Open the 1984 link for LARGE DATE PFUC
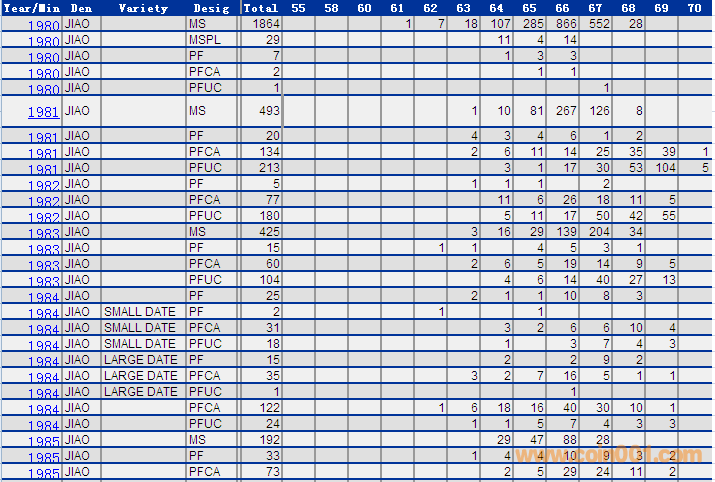The image size is (715, 482). tap(44, 393)
